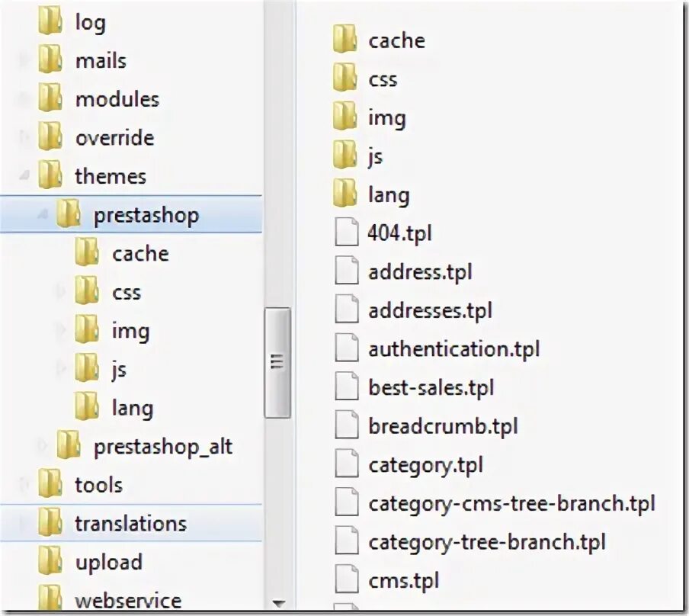Select the lang label under prestashop tree

pyautogui.click(x=133, y=409)
